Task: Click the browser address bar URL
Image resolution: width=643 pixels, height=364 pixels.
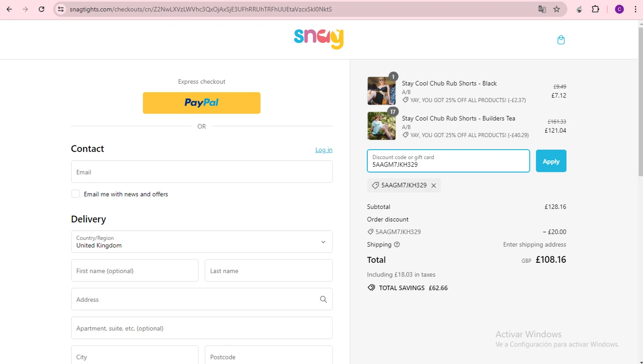Action: point(201,9)
